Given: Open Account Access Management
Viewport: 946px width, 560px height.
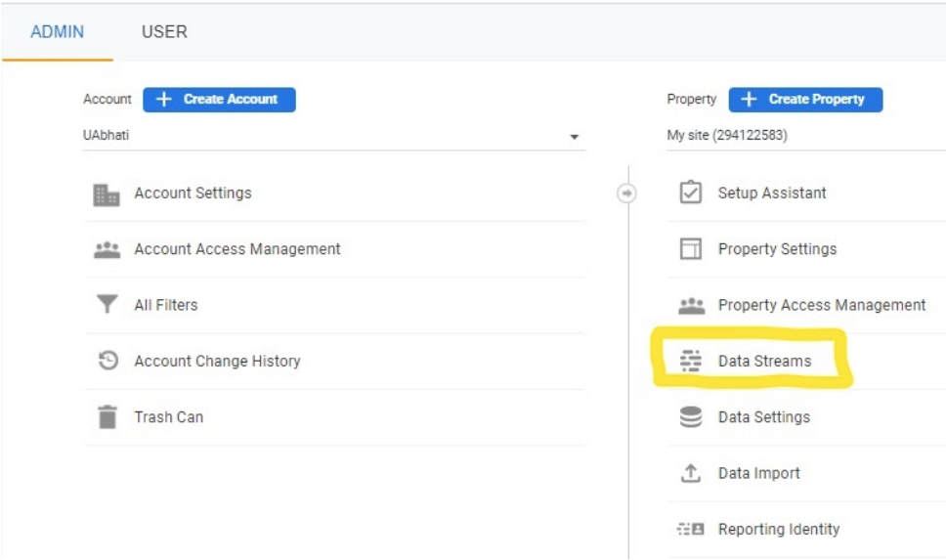Looking at the screenshot, I should click(x=237, y=249).
